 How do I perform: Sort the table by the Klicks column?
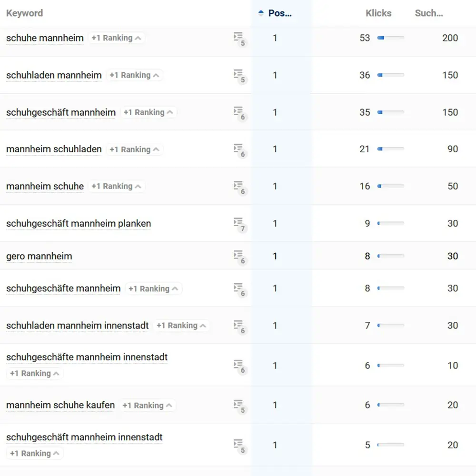(378, 13)
